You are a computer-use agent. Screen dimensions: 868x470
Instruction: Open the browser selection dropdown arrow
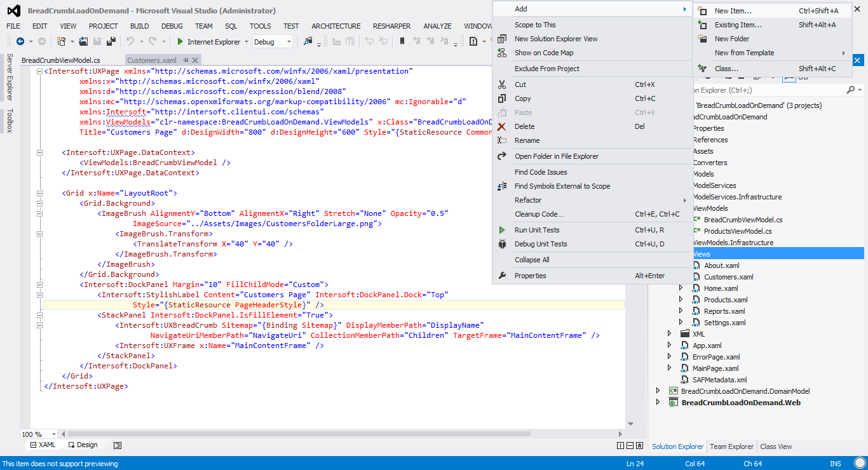pos(247,42)
